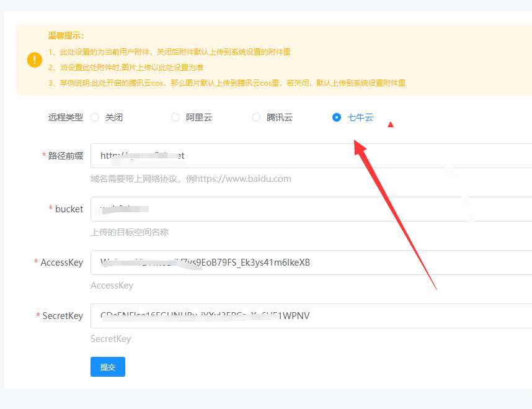Click the first tip line about 当前用户附件
This screenshot has width=532, height=409.
tap(169, 52)
